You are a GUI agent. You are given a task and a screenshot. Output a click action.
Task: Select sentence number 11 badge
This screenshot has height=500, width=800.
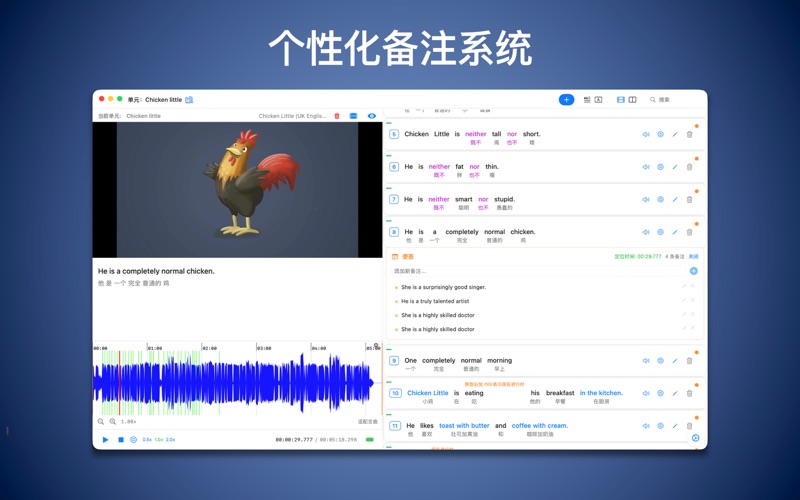click(395, 426)
